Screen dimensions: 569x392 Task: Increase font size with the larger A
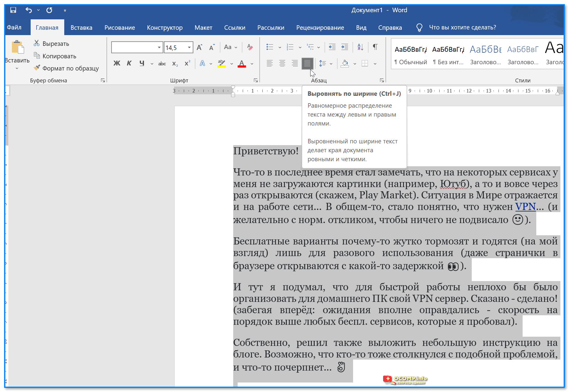pos(200,47)
